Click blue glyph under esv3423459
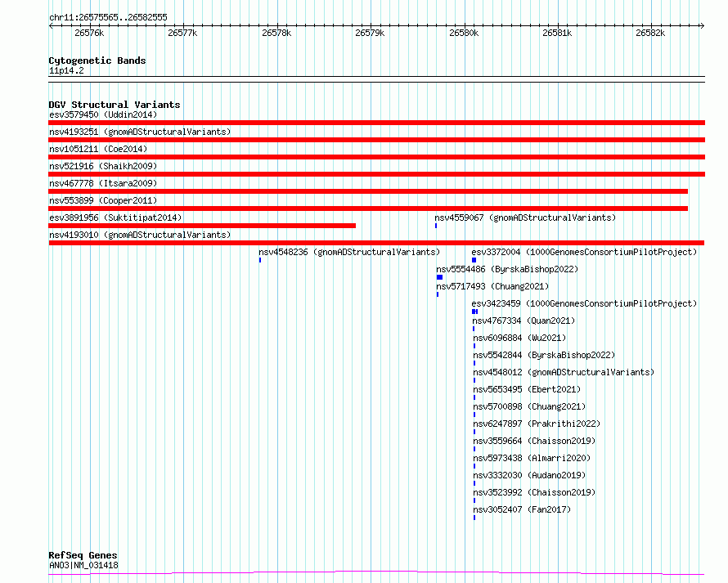Screen dimensions: 728x583 [474, 312]
